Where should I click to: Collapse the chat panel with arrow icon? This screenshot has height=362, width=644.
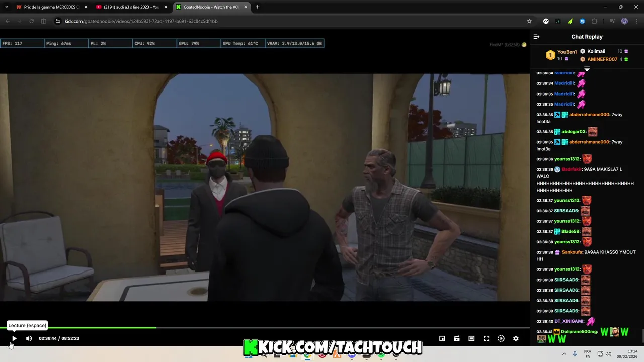[x=536, y=37]
